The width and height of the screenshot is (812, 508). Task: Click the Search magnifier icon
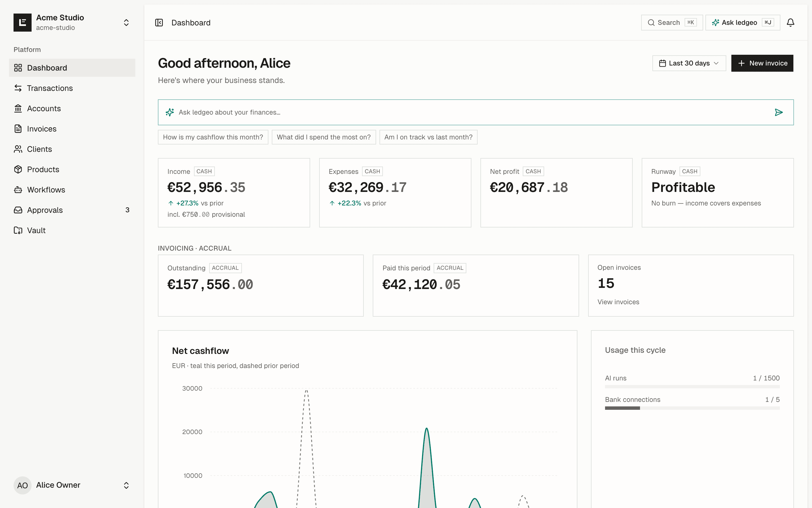tap(651, 23)
